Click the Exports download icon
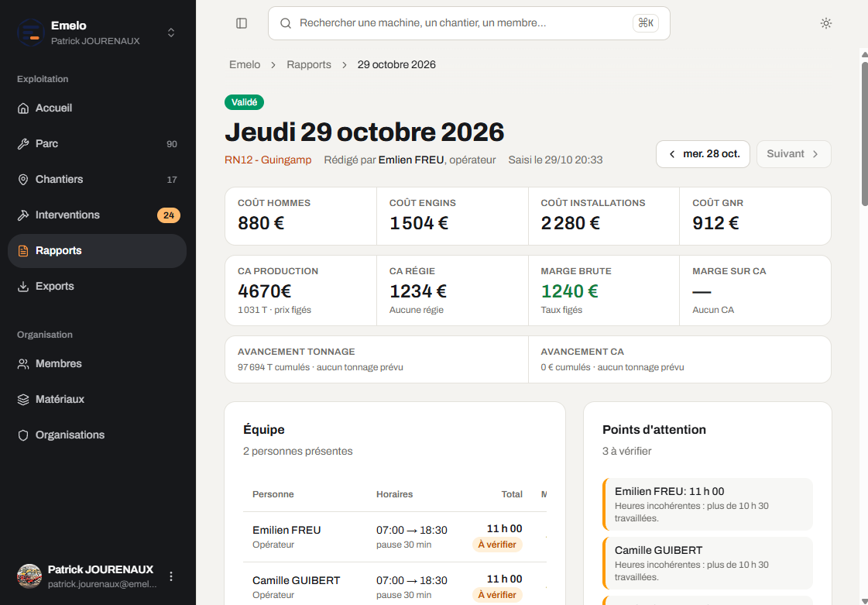868x605 pixels. 23,287
